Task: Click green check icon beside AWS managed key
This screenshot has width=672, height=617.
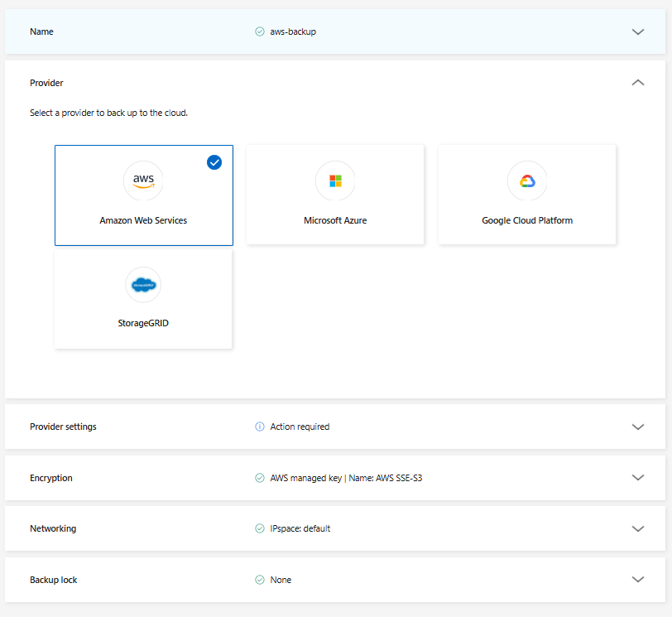Action: pos(260,478)
